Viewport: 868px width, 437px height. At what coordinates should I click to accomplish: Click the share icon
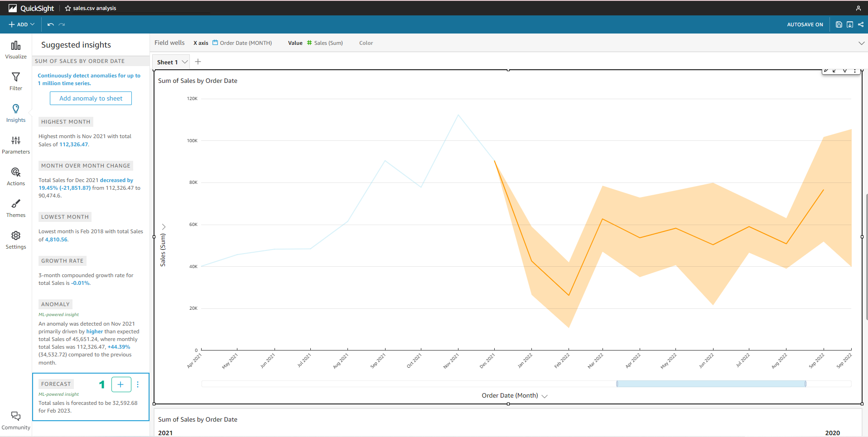point(861,24)
